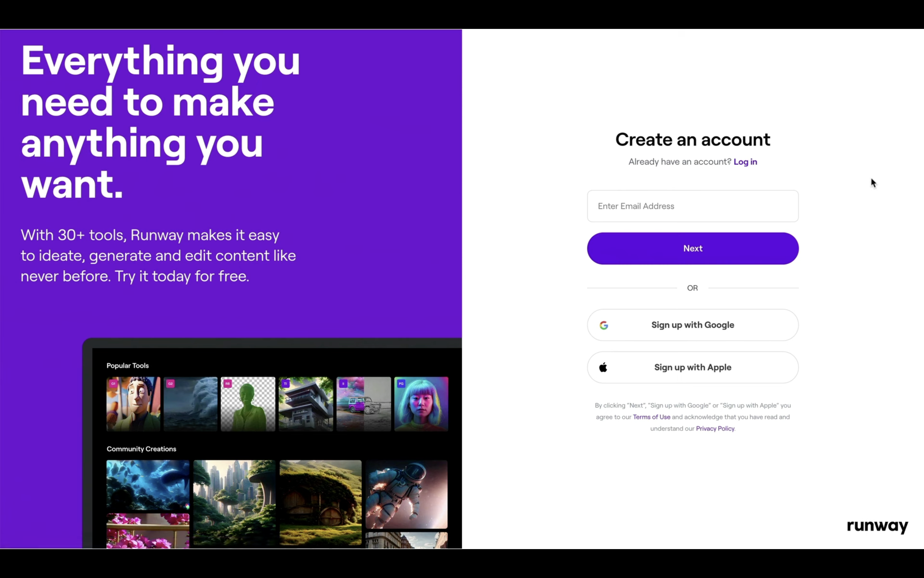Screen dimensions: 924x578
Task: Click the Enter Email Address field
Action: click(x=693, y=206)
